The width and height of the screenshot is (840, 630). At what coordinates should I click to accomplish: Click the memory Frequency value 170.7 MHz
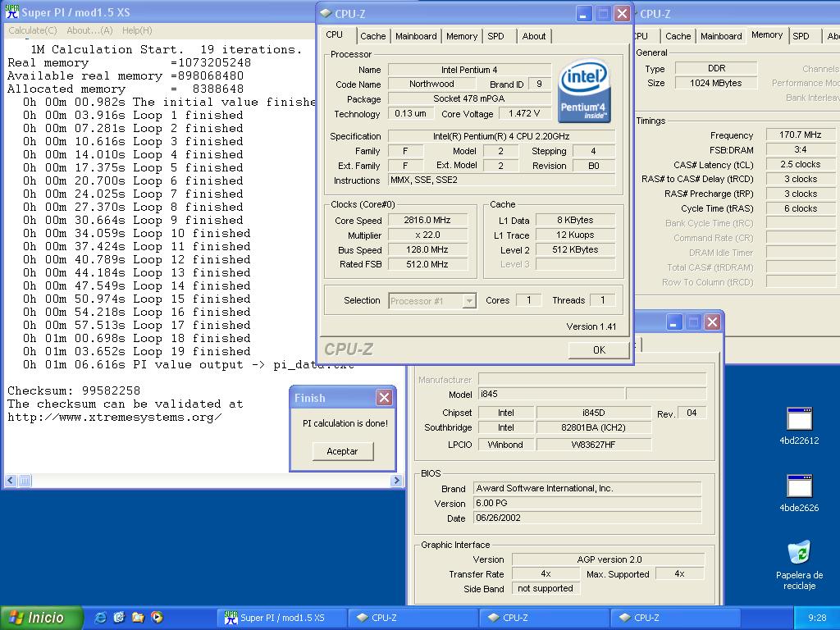click(801, 135)
